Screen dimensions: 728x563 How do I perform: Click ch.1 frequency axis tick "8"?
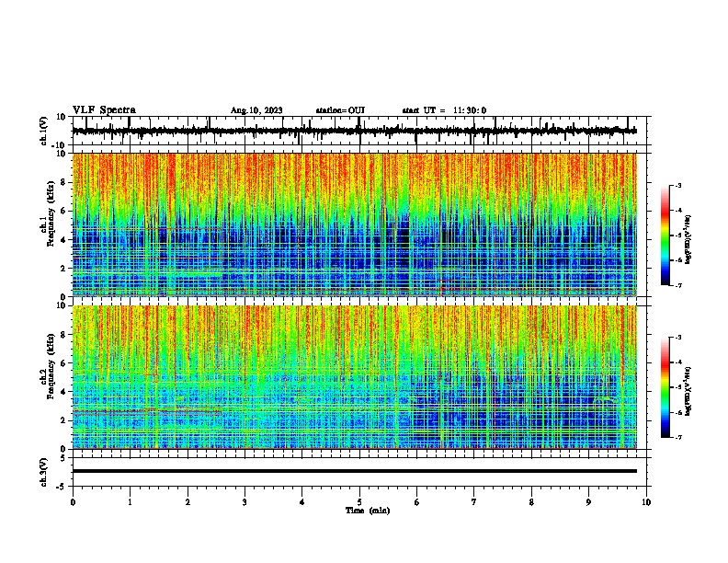(x=63, y=182)
